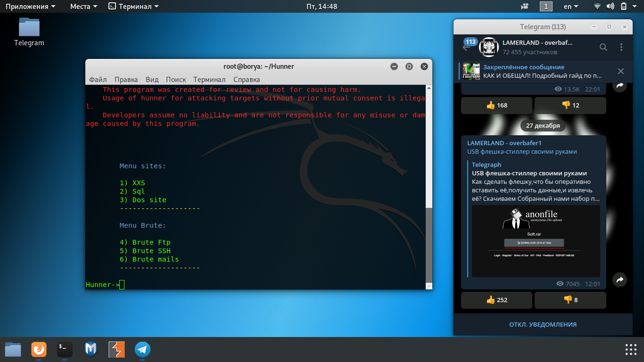The image size is (644, 362).
Task: Click ОТКЛ. УВЕДОМЛЕНИЯ button
Action: point(543,324)
